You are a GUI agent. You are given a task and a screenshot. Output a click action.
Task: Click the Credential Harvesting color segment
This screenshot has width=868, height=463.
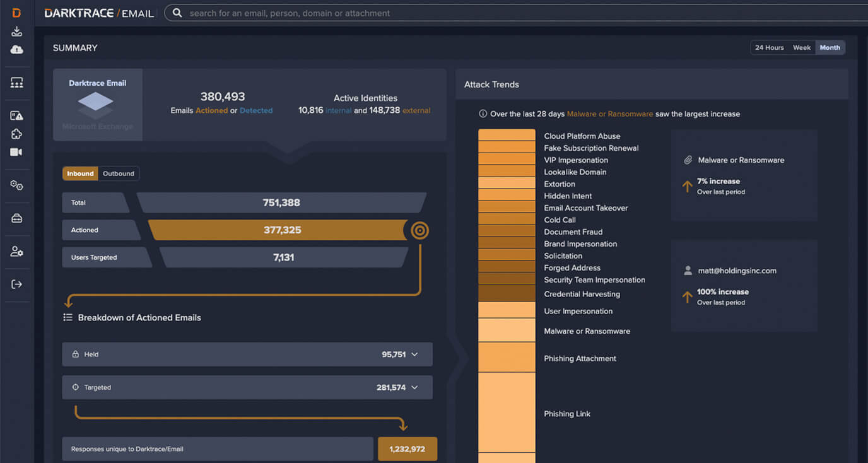pyautogui.click(x=507, y=293)
